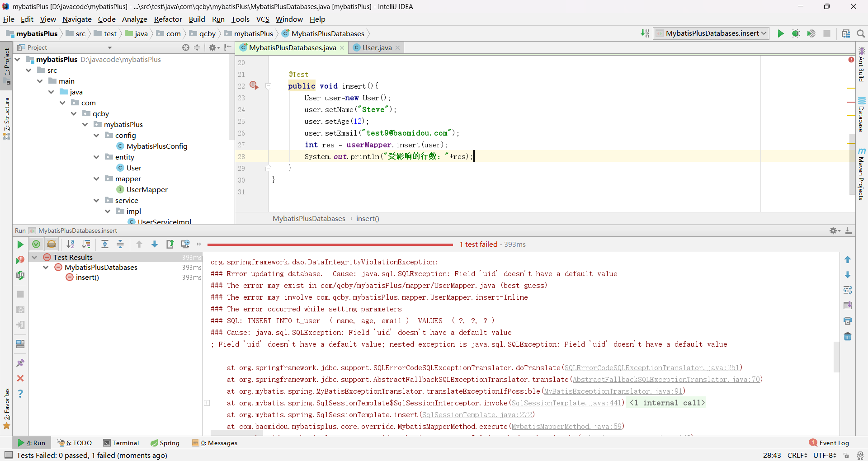Expand all test result nodes
The width and height of the screenshot is (868, 461).
[105, 244]
